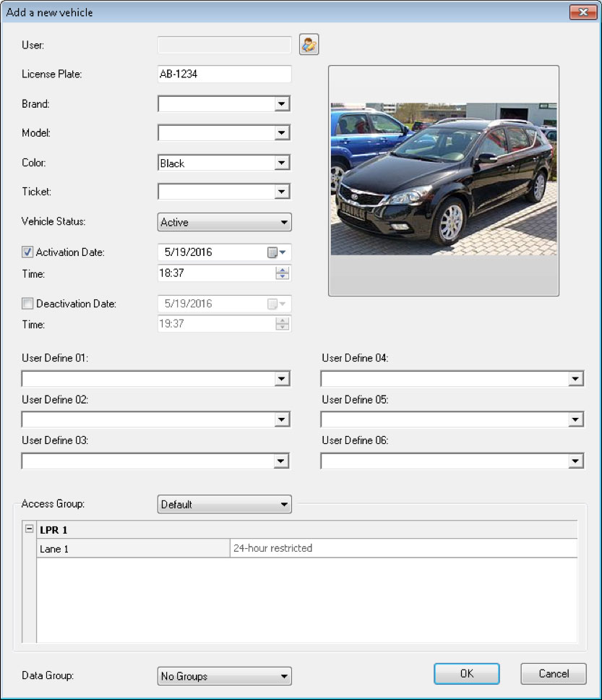Click the user selection icon button
The width and height of the screenshot is (602, 700).
click(309, 45)
